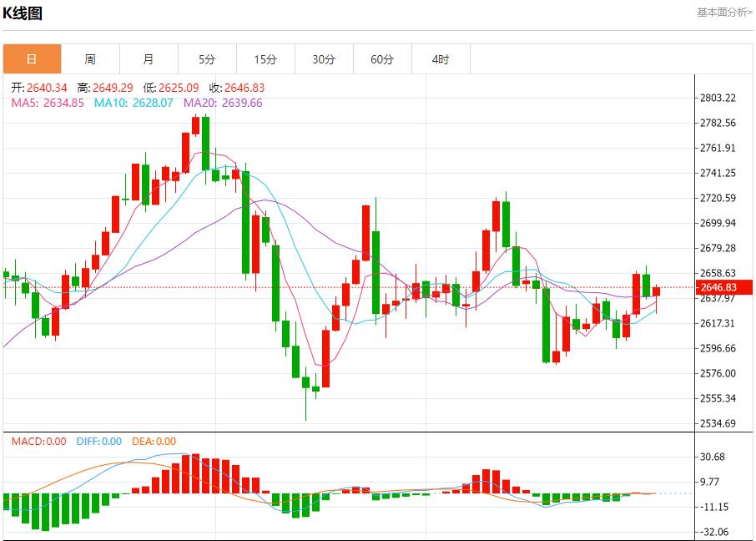Show the 30分 interval chart
Viewport: 756px width, 541px height.
point(324,59)
